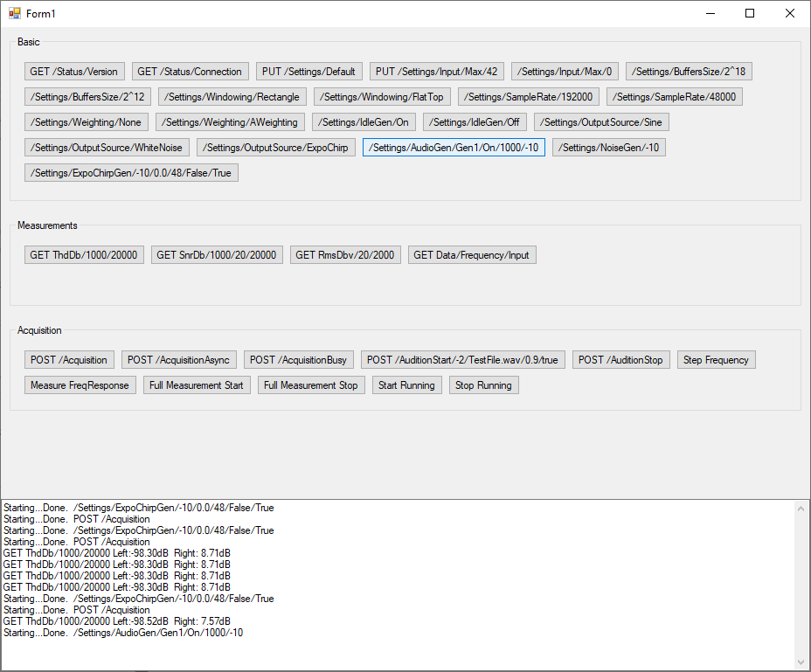The image size is (811, 672).
Task: Click the first log line in output
Action: [x=139, y=508]
